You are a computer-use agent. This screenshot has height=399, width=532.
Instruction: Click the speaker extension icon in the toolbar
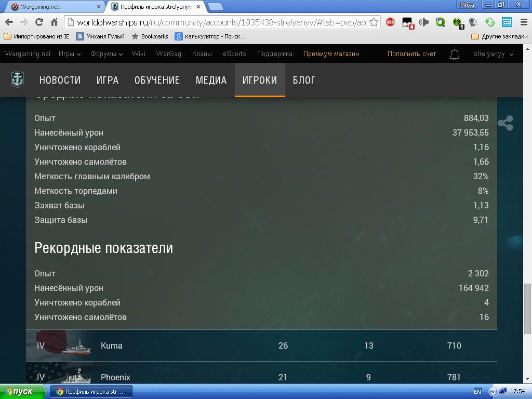pyautogui.click(x=424, y=22)
